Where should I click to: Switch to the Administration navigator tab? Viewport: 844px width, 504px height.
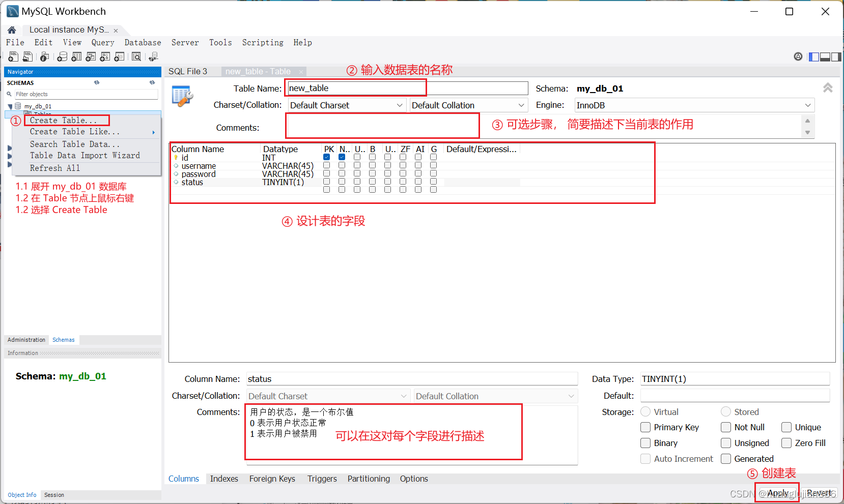[x=26, y=340]
